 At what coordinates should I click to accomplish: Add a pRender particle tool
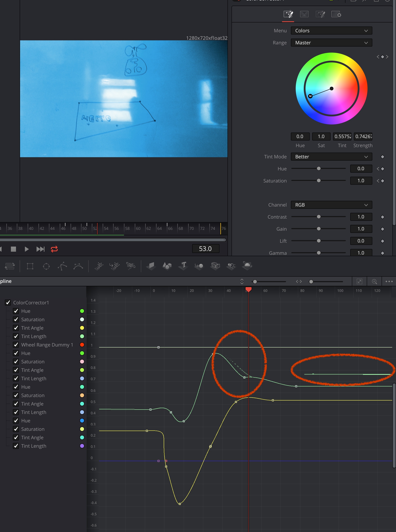131,266
